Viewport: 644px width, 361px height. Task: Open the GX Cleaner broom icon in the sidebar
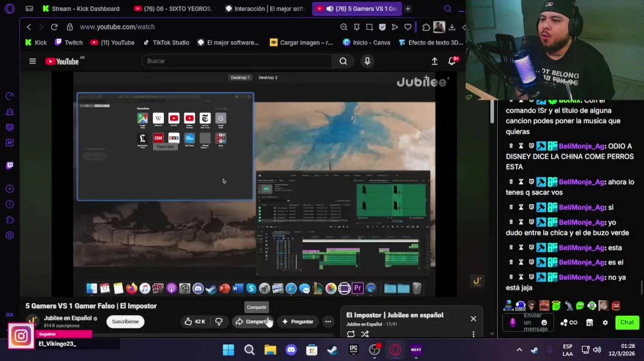tap(10, 112)
